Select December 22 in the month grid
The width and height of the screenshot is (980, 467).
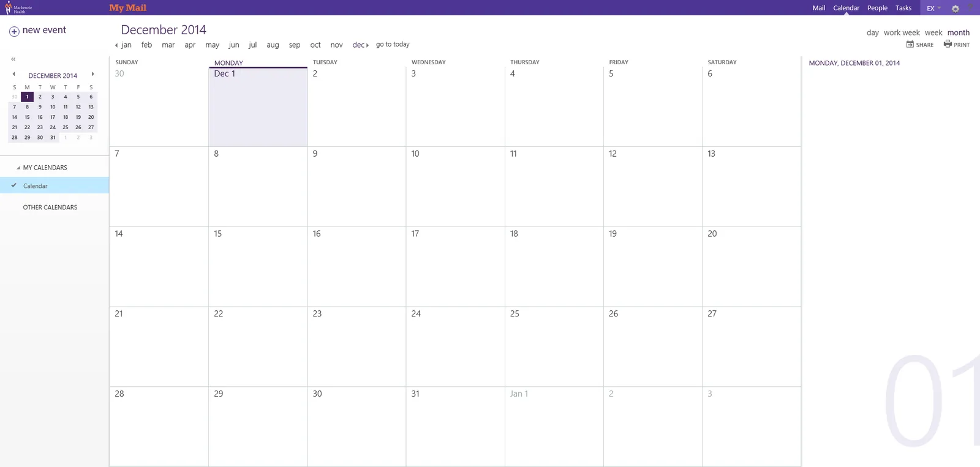258,347
